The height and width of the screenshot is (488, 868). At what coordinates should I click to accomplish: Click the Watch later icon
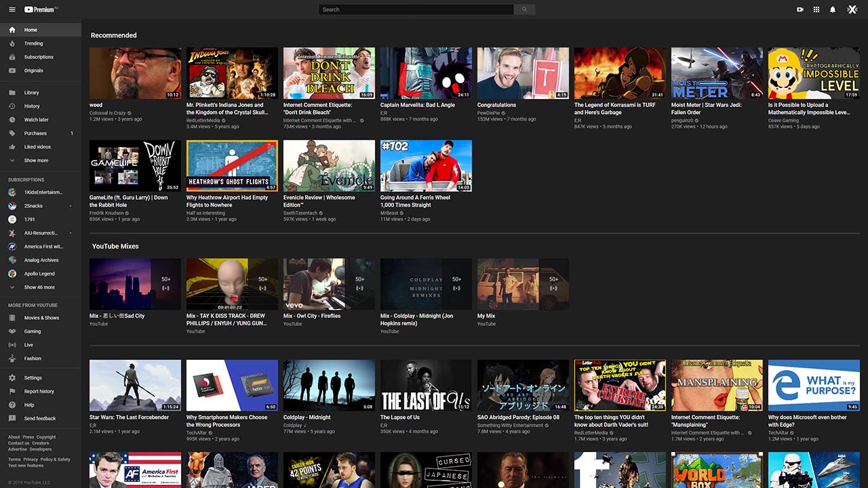12,120
